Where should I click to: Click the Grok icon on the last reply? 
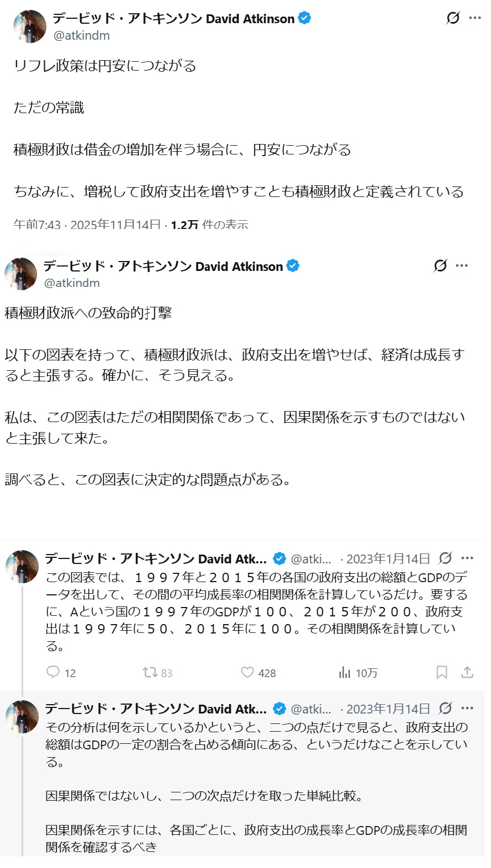pyautogui.click(x=445, y=708)
